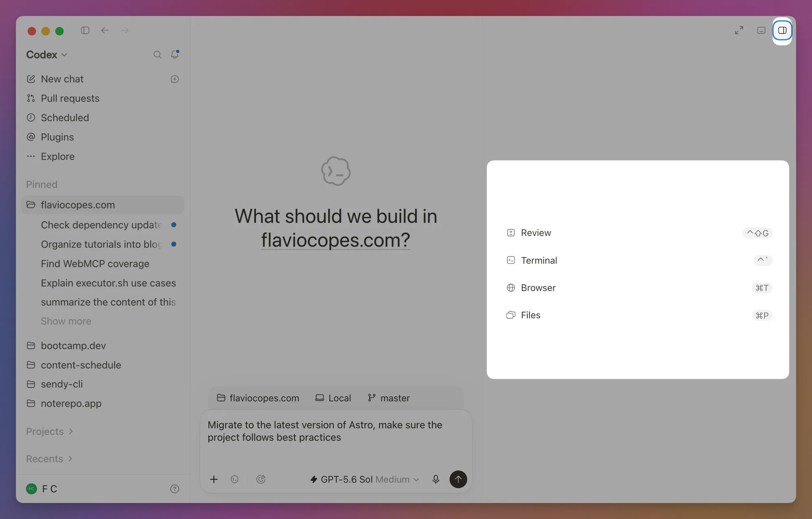This screenshot has width=812, height=519.
Task: Expand the Projects section
Action: 50,431
